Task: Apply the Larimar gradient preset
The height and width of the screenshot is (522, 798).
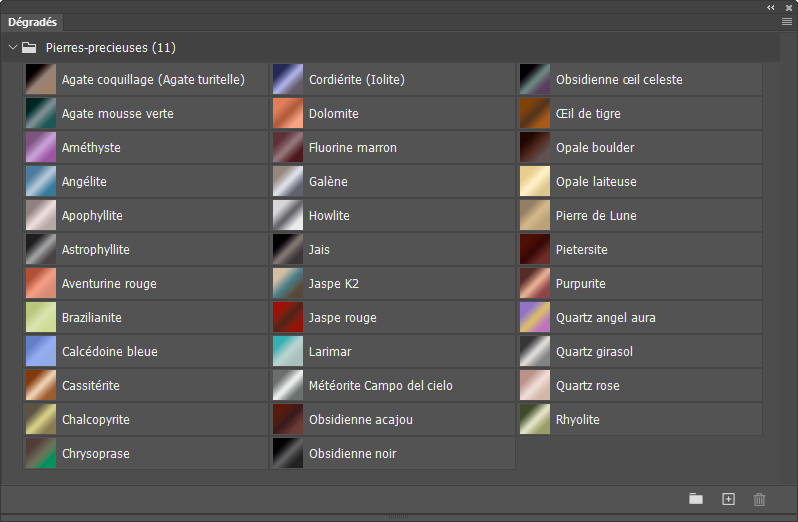Action: pyautogui.click(x=288, y=352)
